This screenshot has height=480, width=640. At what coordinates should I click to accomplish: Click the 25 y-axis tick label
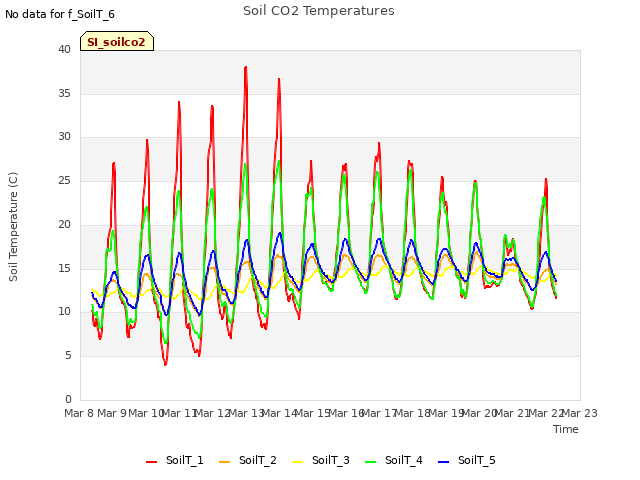tap(64, 180)
